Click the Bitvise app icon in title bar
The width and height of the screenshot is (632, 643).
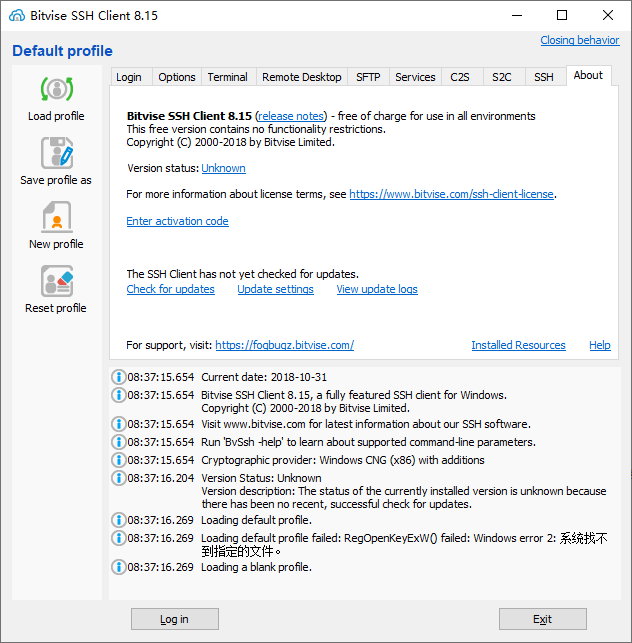pos(17,16)
